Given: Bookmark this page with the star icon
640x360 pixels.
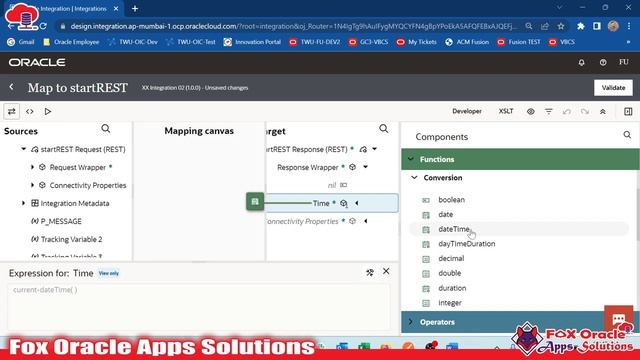Looking at the screenshot, I should coord(561,26).
